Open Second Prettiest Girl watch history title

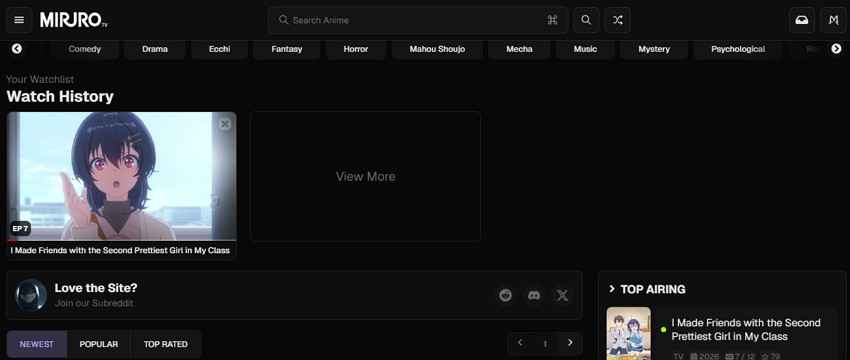pos(120,250)
